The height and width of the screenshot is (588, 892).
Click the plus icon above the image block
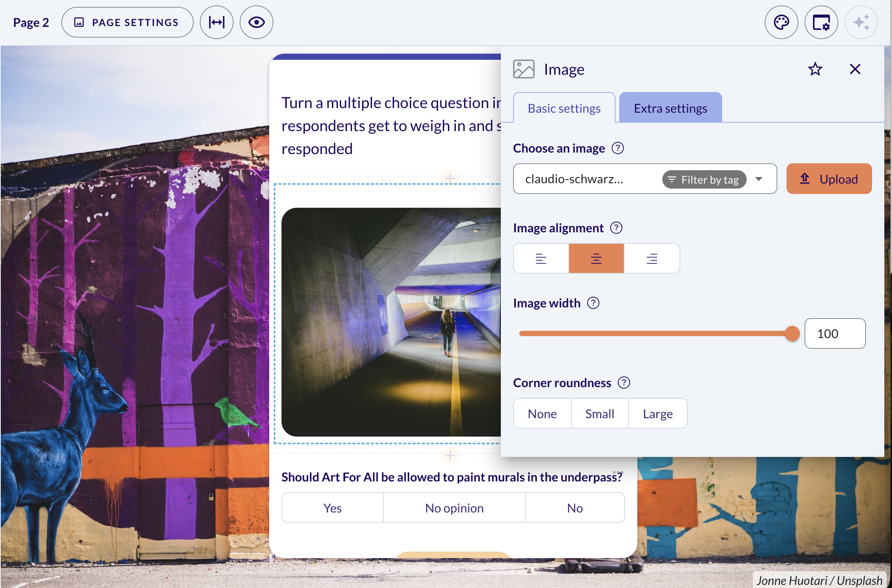coord(450,177)
